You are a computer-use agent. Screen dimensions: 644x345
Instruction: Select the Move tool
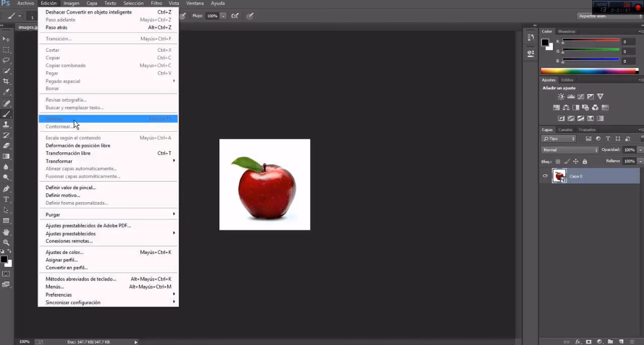[7, 38]
